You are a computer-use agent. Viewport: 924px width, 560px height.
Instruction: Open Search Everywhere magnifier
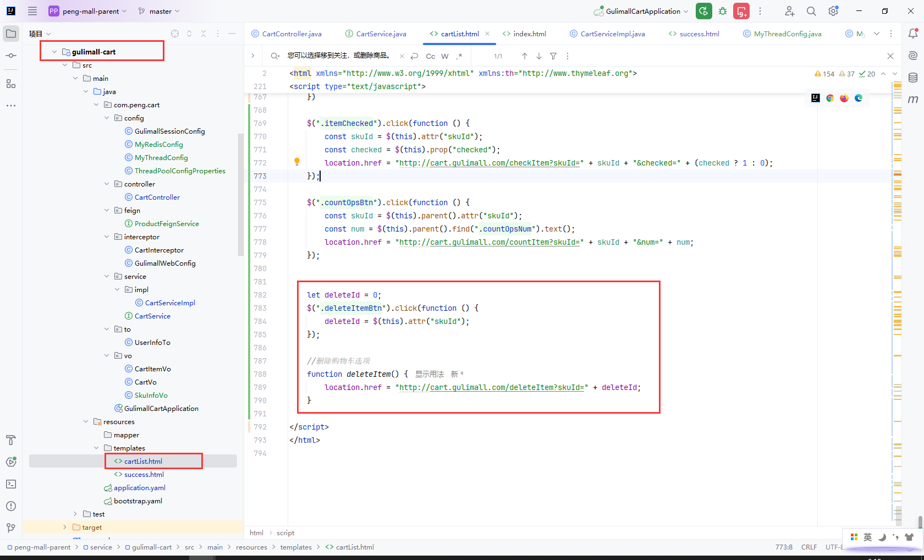(x=811, y=11)
